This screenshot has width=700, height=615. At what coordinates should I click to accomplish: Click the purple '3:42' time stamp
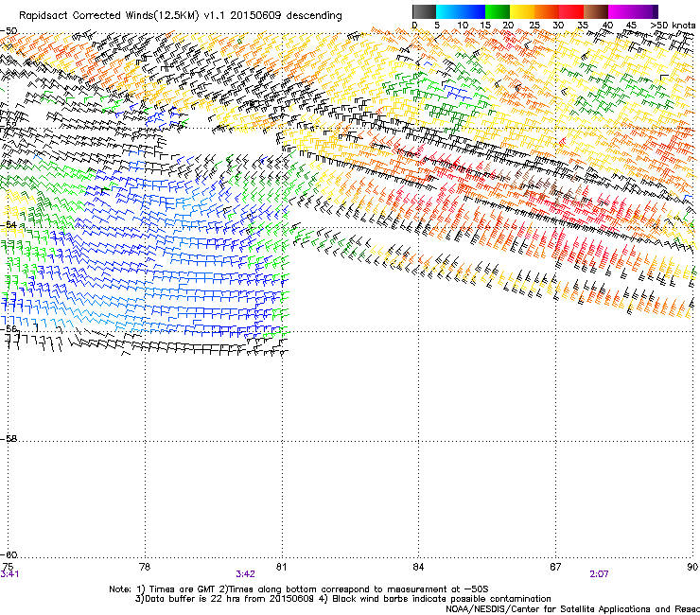point(246,574)
